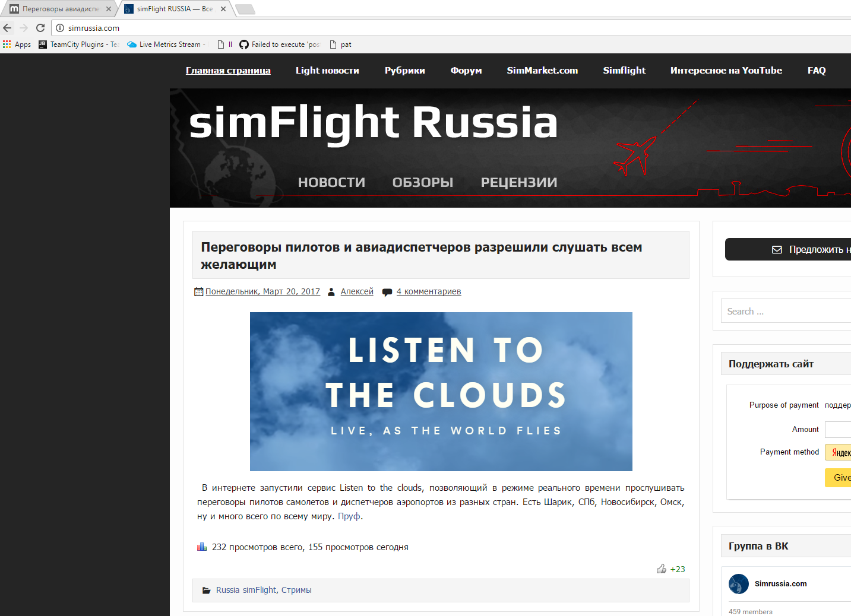The image size is (851, 616).
Task: Open the 'pat' bookmark
Action: click(340, 45)
